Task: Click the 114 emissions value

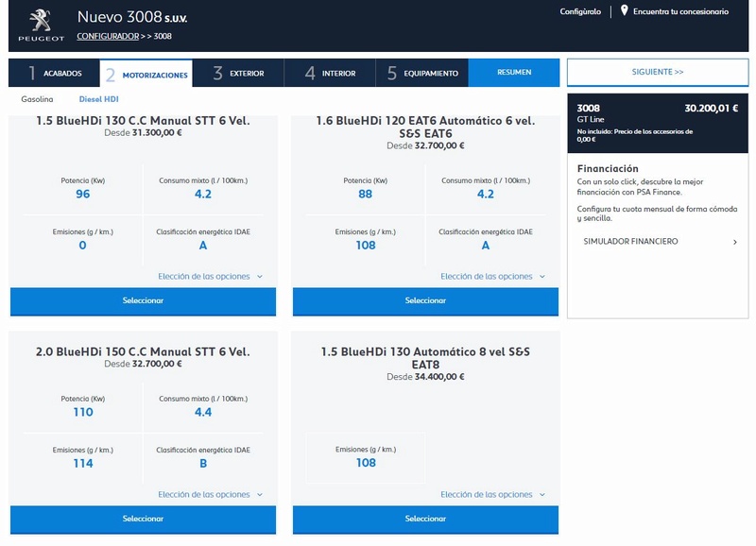Action: [83, 464]
